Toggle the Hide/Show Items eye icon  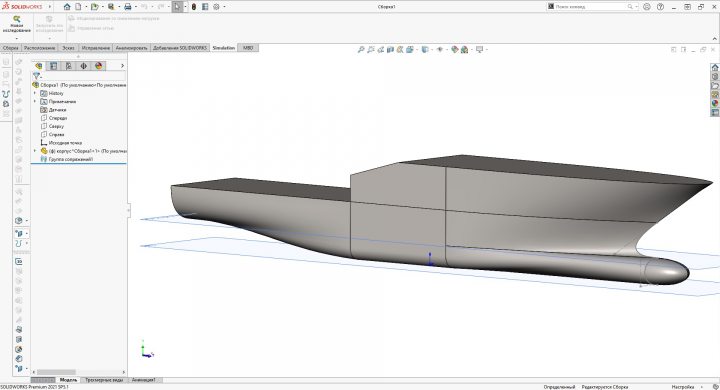(440, 49)
